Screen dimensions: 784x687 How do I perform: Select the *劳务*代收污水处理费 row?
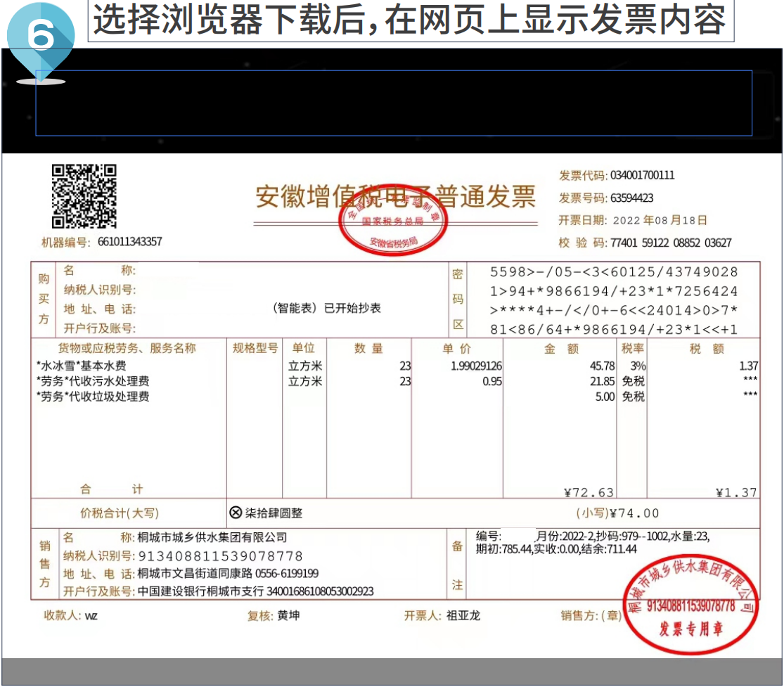(91, 382)
